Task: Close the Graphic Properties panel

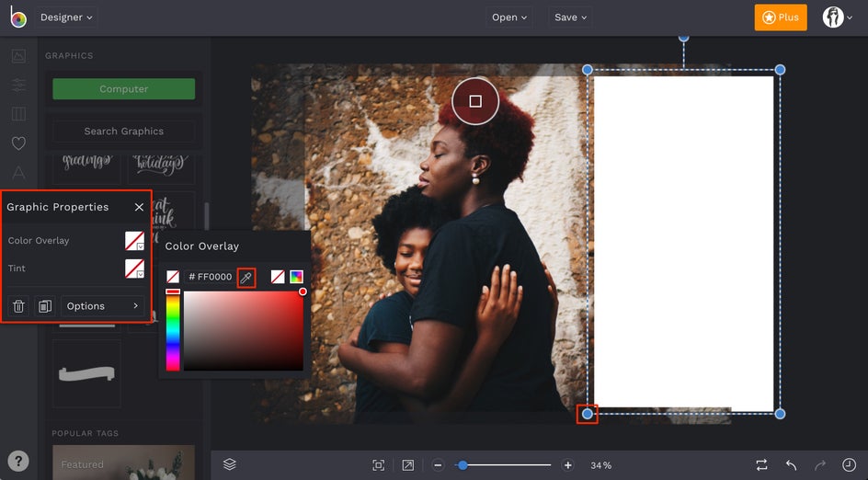Action: click(x=139, y=207)
